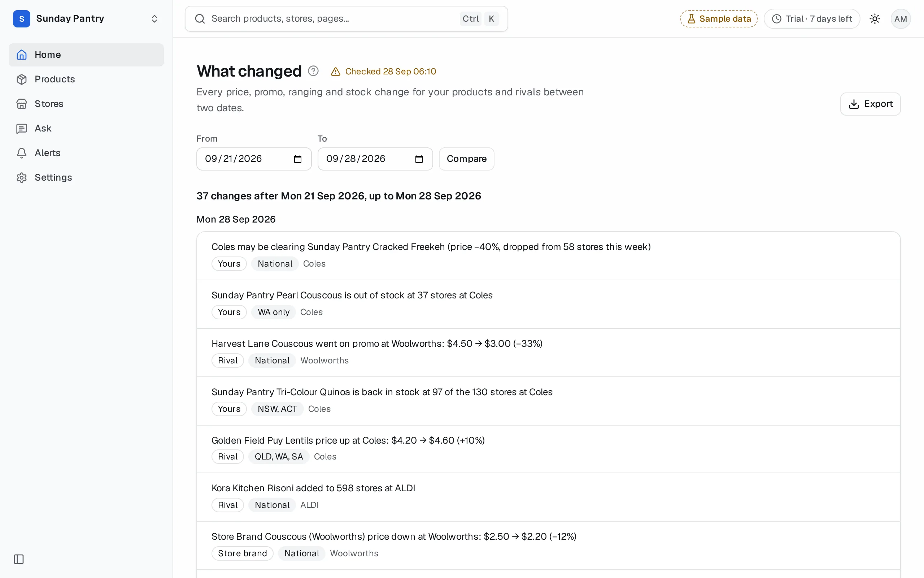The width and height of the screenshot is (924, 578).
Task: Open the From date calendar picker
Action: (x=298, y=159)
